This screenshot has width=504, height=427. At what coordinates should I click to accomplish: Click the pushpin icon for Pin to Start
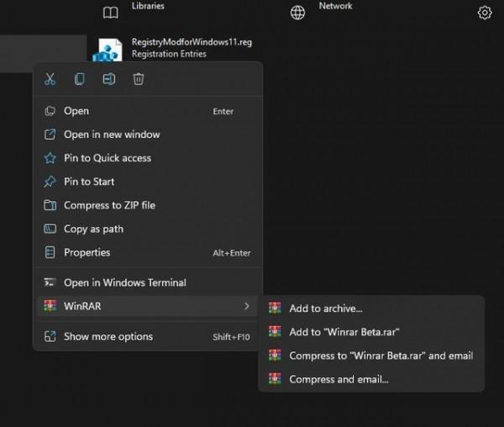tap(50, 182)
